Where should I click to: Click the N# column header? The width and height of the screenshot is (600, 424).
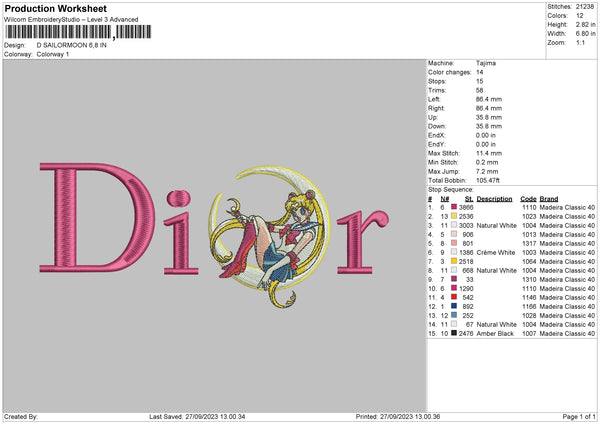(444, 197)
